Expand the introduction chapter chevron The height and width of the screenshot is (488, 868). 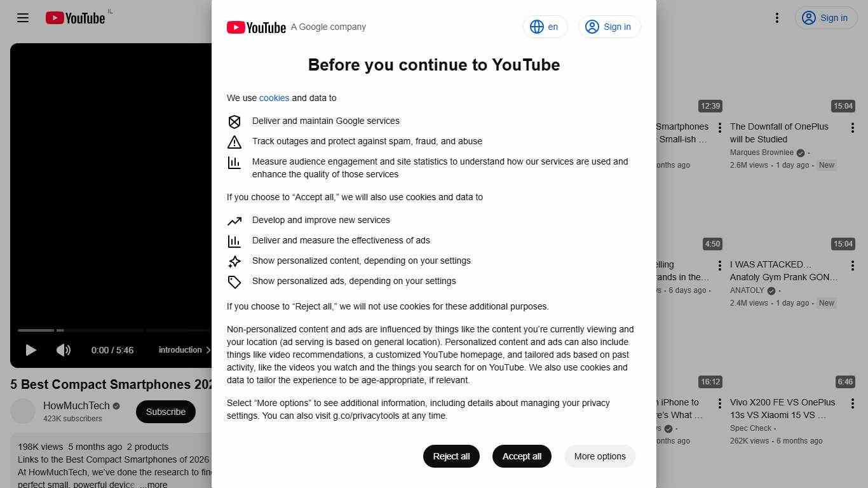click(208, 349)
